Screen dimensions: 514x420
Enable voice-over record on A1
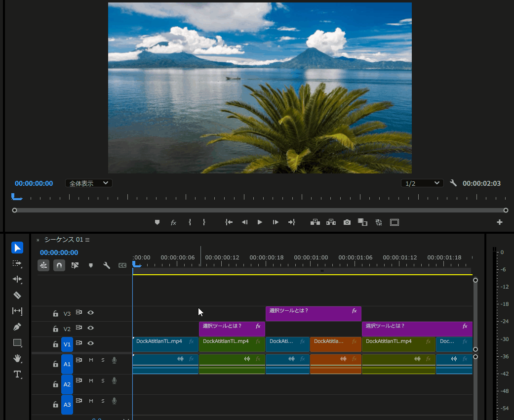[114, 360]
